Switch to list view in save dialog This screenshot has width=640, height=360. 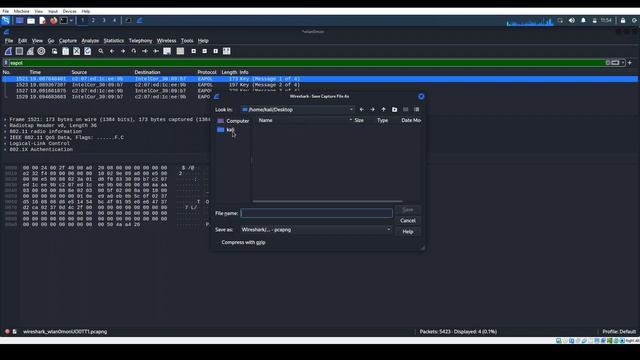point(405,109)
